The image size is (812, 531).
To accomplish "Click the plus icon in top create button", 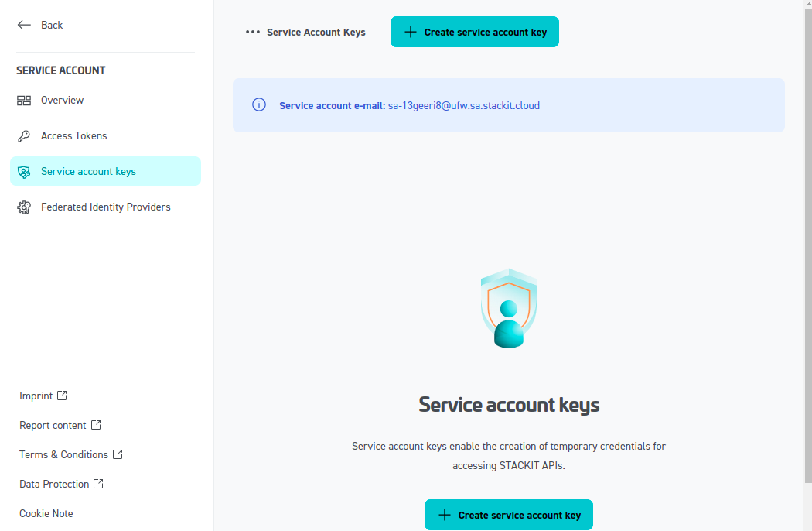I will 410,32.
